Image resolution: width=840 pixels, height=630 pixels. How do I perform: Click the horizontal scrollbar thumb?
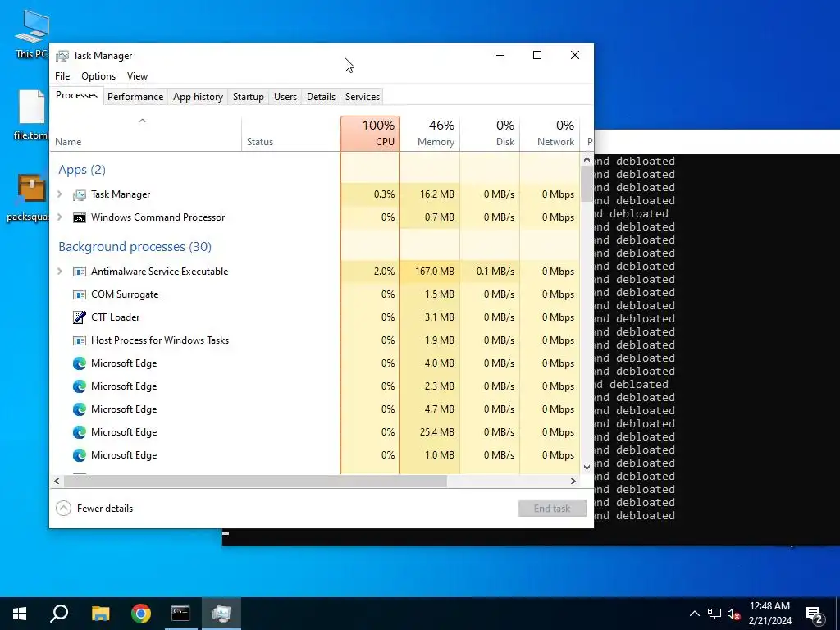pos(255,481)
